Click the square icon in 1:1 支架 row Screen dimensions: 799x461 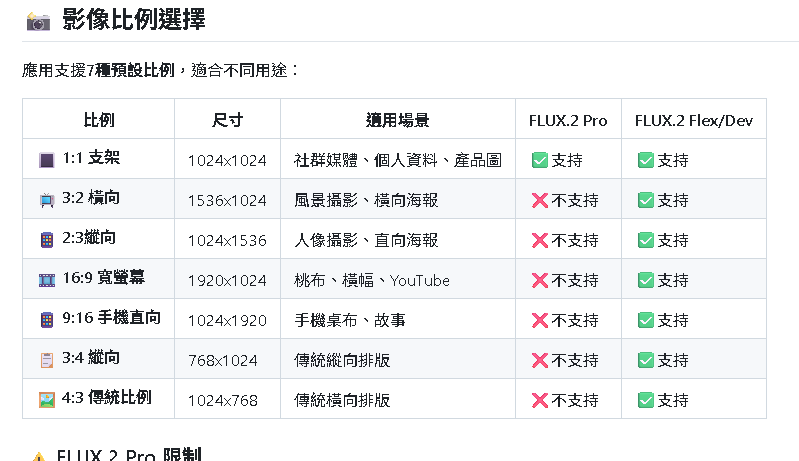point(47,160)
